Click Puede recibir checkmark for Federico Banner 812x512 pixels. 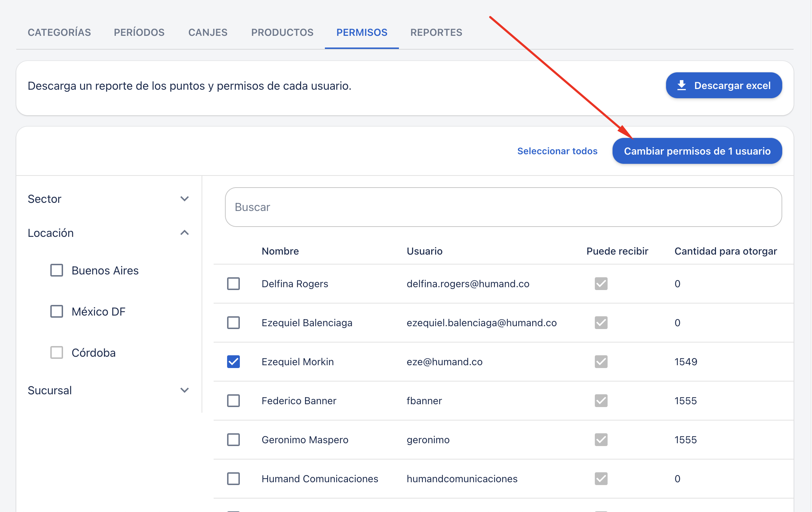(601, 401)
